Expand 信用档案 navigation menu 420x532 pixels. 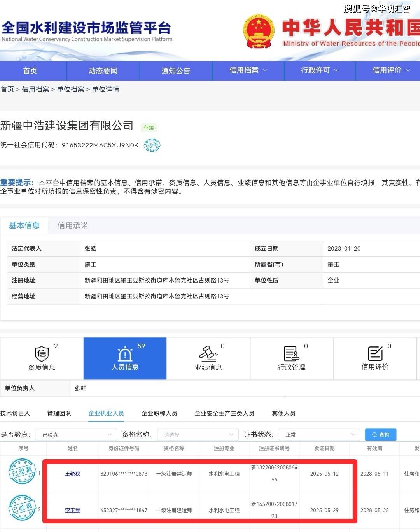(x=248, y=70)
